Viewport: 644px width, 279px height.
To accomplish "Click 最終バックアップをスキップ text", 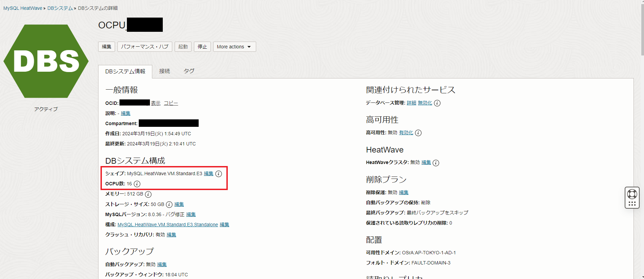I will 438,213.
